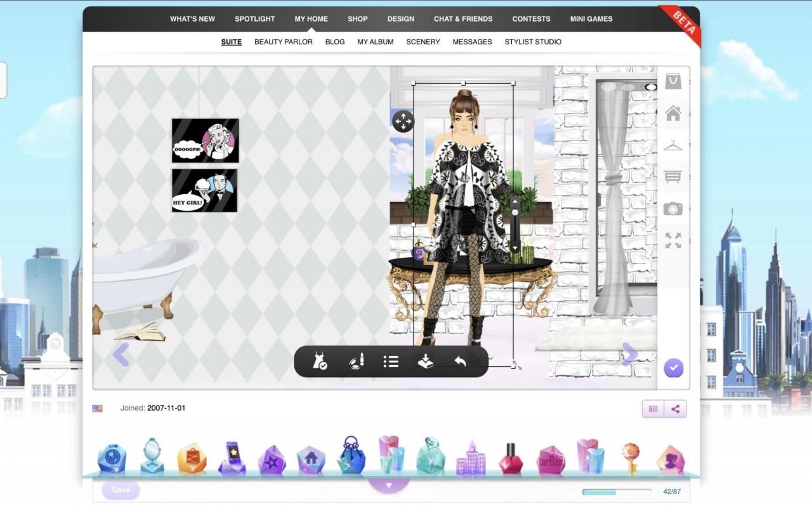Select the dress outfit icon in bottom toolbar
Viewport: 812px width, 506px height.
click(320, 361)
